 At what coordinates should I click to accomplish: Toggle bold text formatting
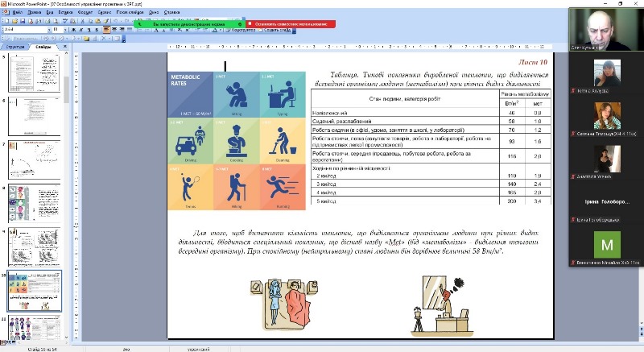pos(73,30)
